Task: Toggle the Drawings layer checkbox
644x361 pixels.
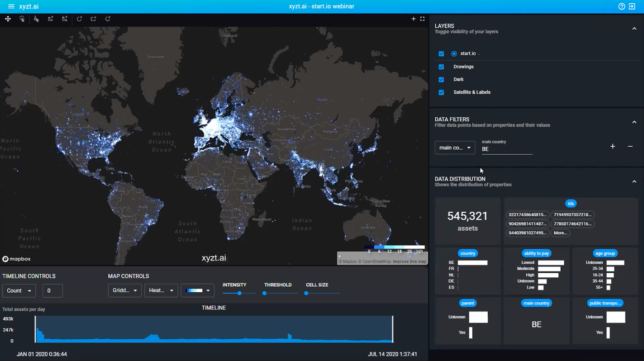Action: click(x=441, y=67)
